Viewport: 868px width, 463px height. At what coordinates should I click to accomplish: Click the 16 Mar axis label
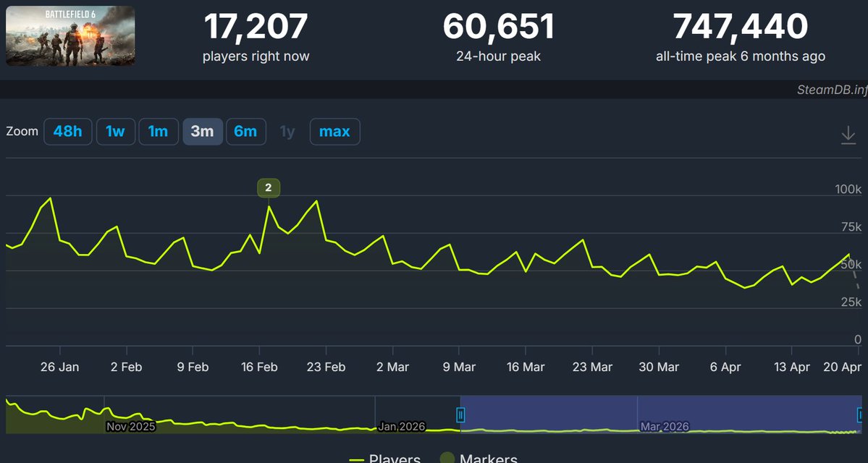click(526, 368)
